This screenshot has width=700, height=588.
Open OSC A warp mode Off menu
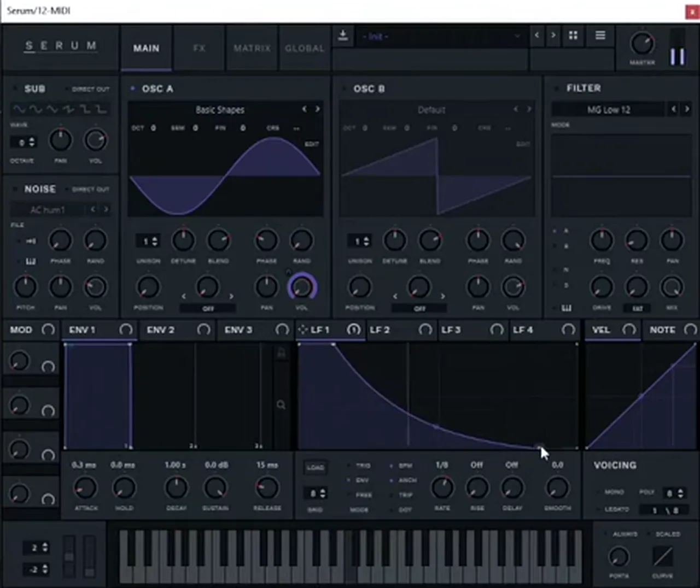208,309
